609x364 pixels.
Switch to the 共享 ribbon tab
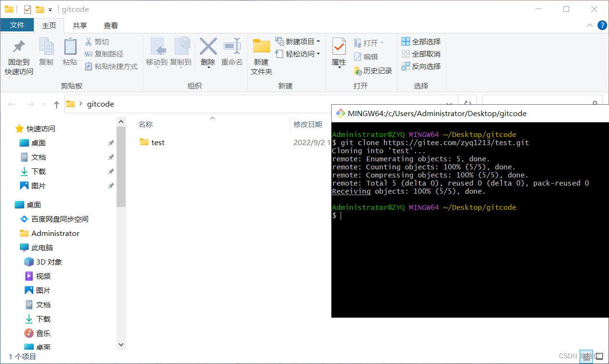[80, 26]
